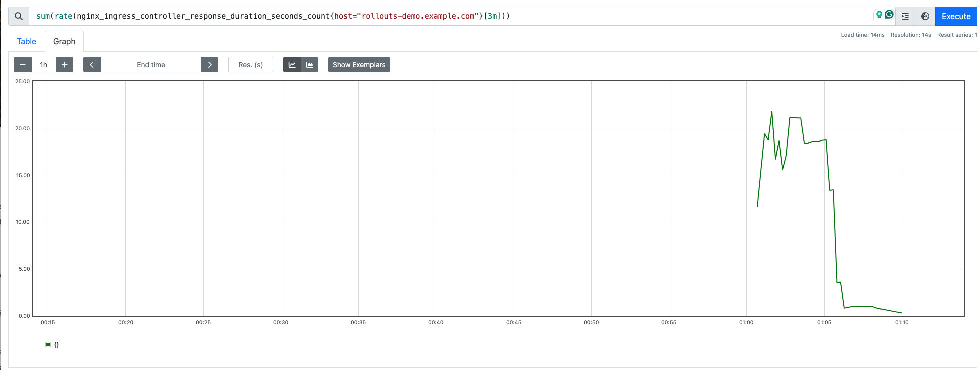Click the 25.00 y-axis label
Image resolution: width=980 pixels, height=370 pixels.
22,81
